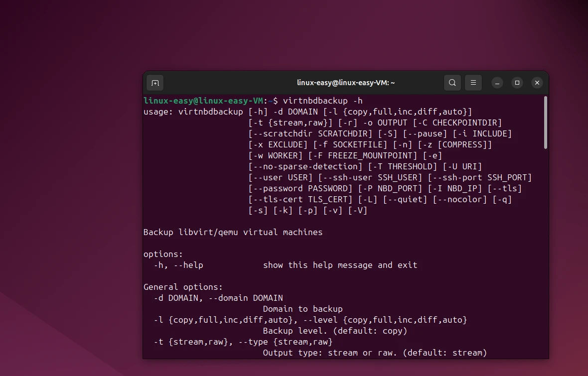Image resolution: width=588 pixels, height=376 pixels.
Task: Close the terminal window
Action: (537, 83)
